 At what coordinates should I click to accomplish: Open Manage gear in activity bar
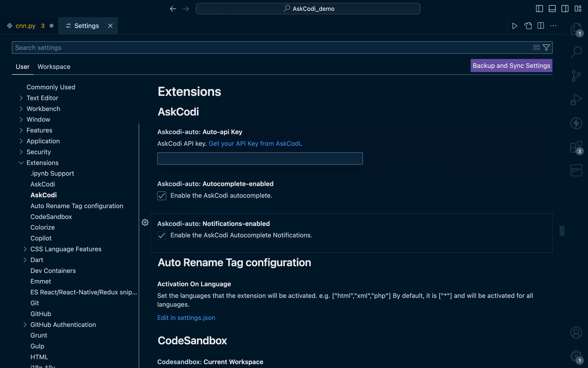576,356
